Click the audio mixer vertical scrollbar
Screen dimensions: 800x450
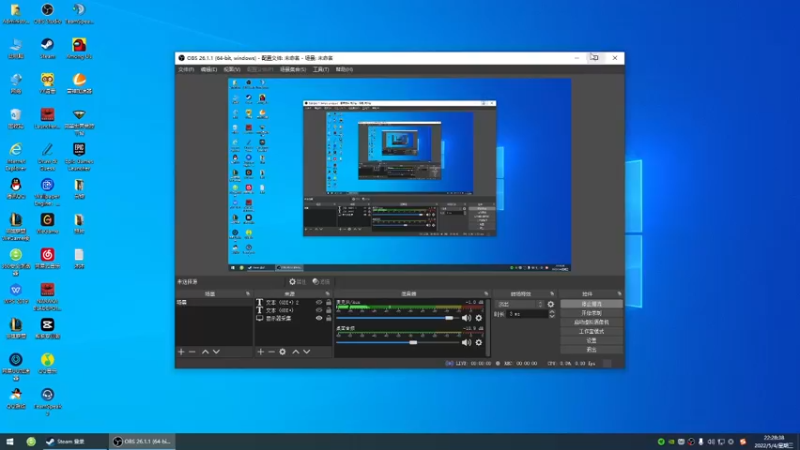[x=488, y=328]
